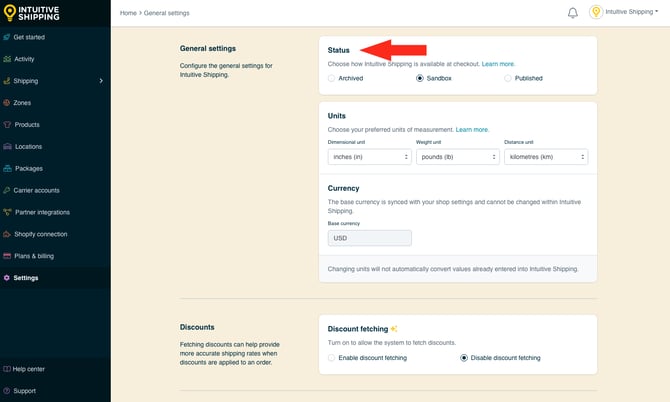Open Plans & billing page
Screen dimensions: 670x402
34,256
